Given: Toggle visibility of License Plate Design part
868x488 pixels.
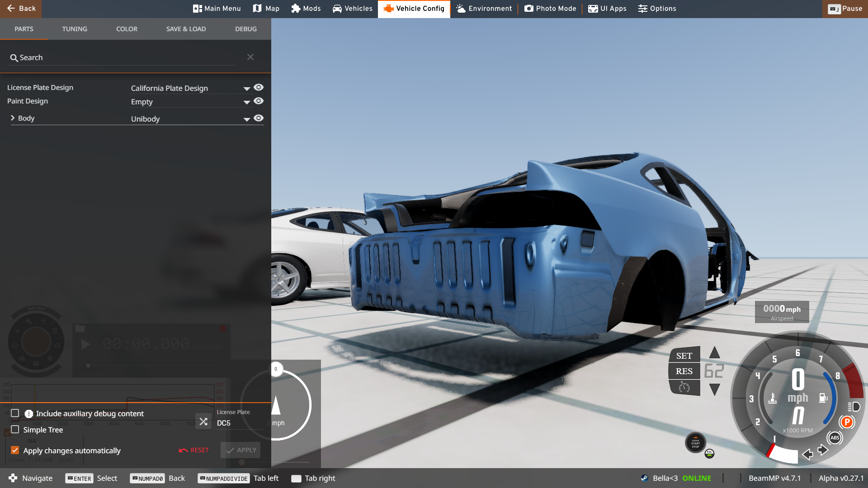Looking at the screenshot, I should point(259,87).
